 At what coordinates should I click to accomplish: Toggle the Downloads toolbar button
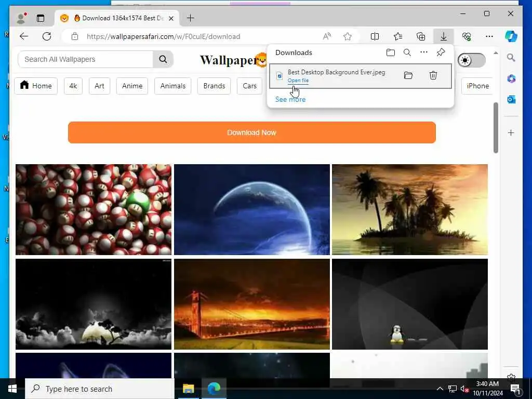[444, 36]
